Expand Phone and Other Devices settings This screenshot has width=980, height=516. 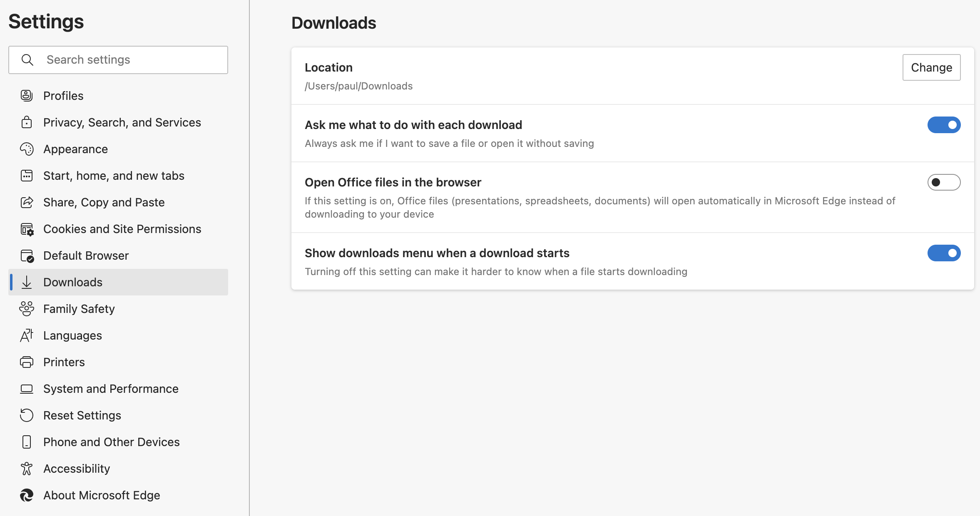(x=112, y=442)
